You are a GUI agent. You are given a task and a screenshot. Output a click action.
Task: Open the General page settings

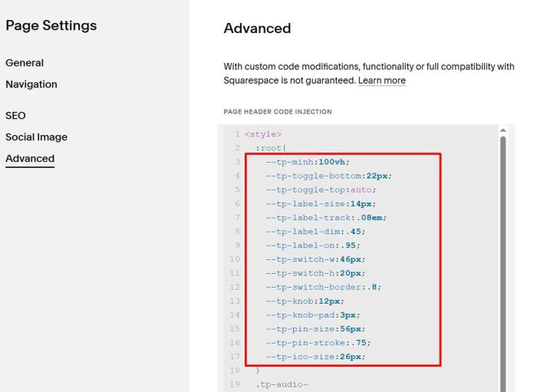click(x=25, y=63)
